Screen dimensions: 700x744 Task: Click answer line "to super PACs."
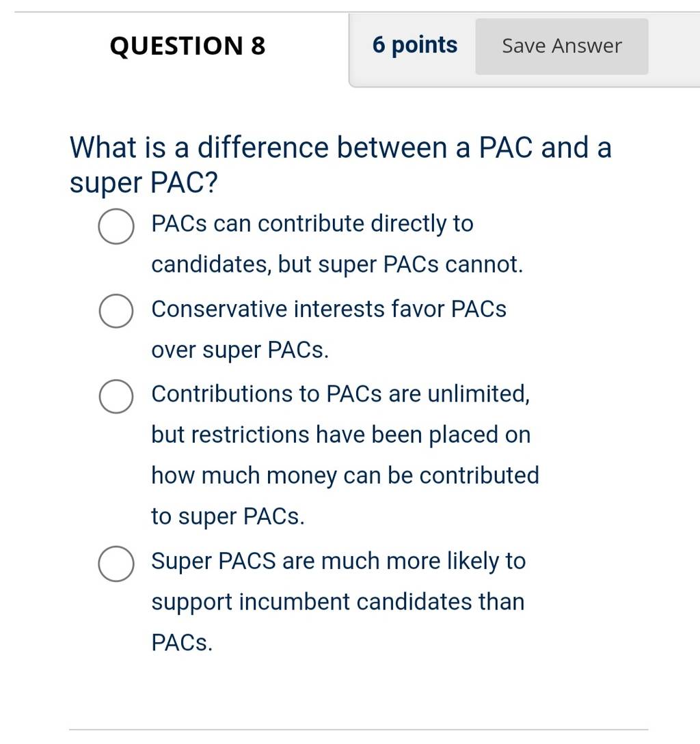(x=228, y=516)
